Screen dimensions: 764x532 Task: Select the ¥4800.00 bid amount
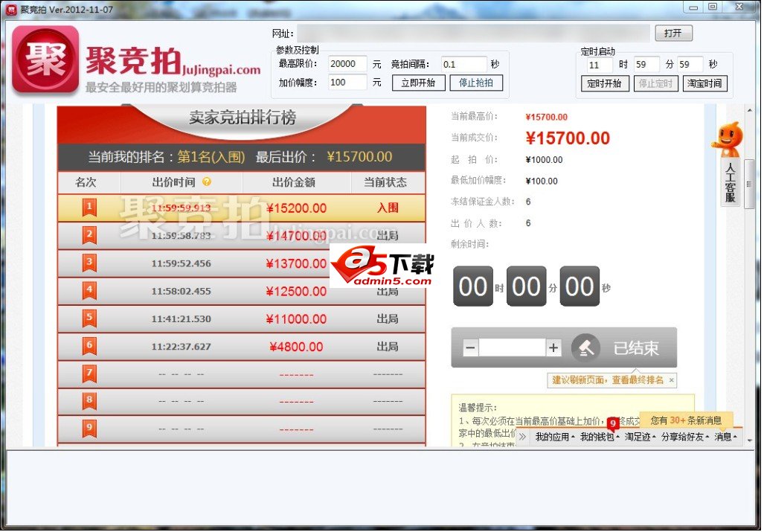point(298,347)
